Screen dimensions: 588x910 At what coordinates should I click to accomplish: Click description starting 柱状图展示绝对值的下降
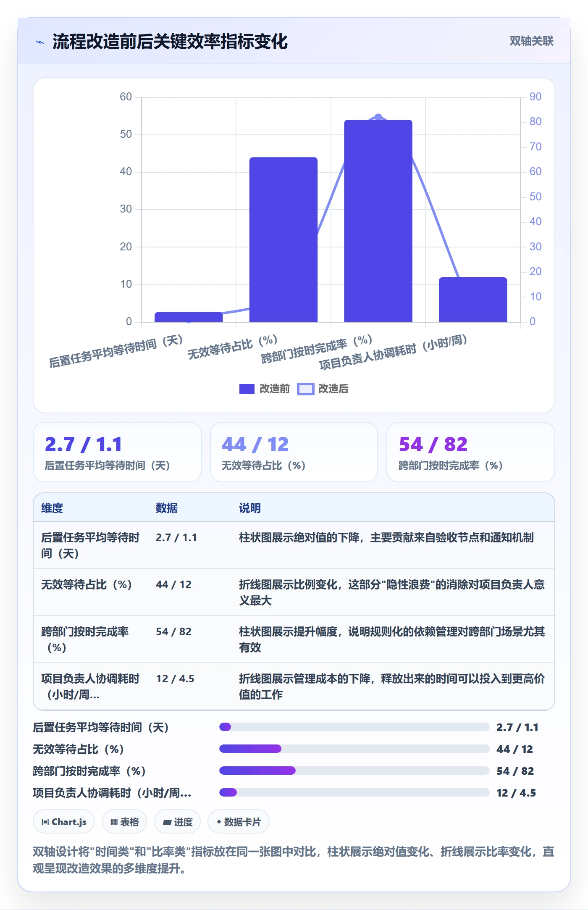point(386,537)
